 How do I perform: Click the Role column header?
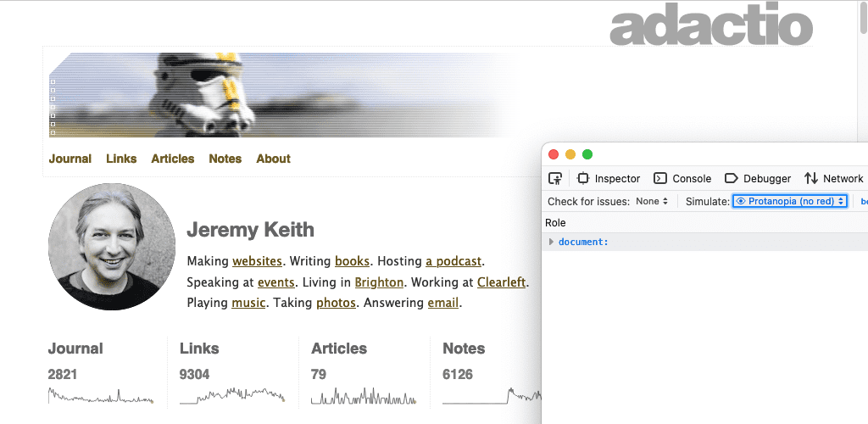pyautogui.click(x=555, y=223)
